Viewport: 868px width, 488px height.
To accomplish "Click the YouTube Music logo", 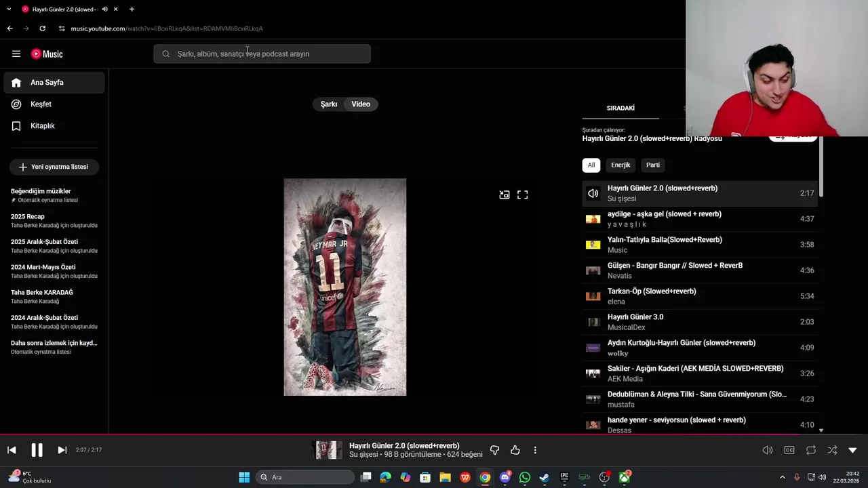I will tap(47, 54).
